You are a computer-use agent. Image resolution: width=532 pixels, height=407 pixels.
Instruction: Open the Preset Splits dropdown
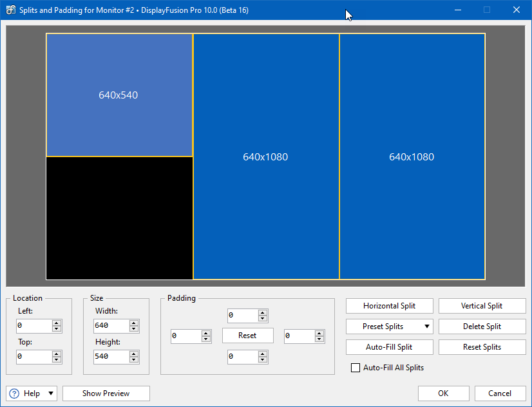[x=389, y=327]
